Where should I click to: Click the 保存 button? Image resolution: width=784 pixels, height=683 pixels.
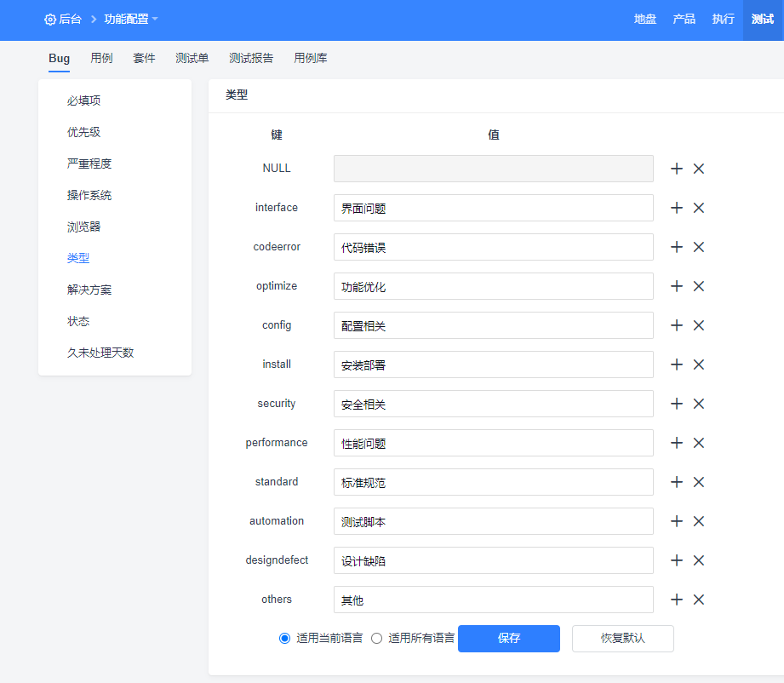click(508, 638)
